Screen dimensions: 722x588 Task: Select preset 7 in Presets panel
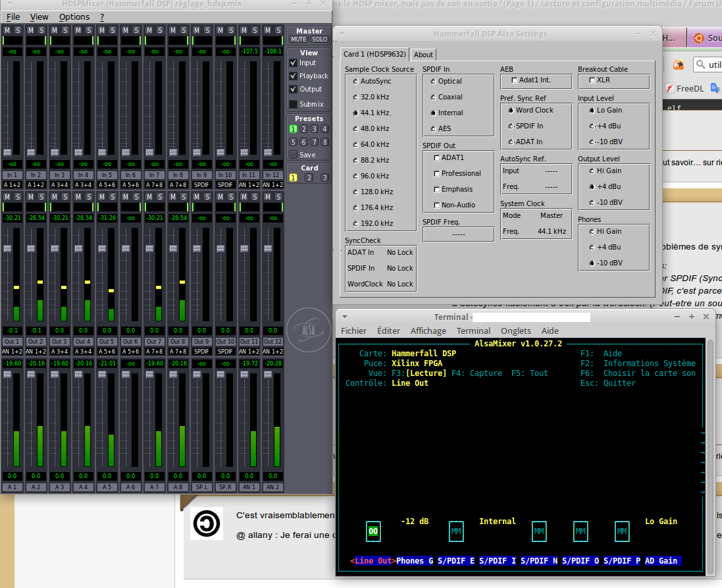314,142
